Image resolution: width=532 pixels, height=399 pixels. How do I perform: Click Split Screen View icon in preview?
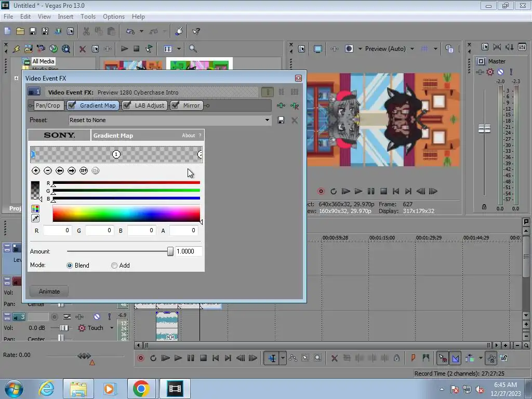(349, 49)
